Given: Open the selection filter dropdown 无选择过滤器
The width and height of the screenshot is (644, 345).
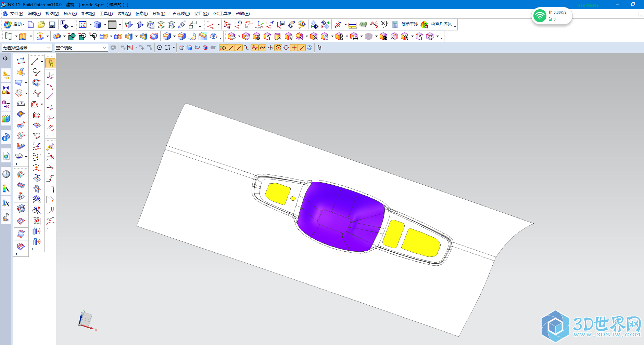Looking at the screenshot, I should (x=27, y=48).
